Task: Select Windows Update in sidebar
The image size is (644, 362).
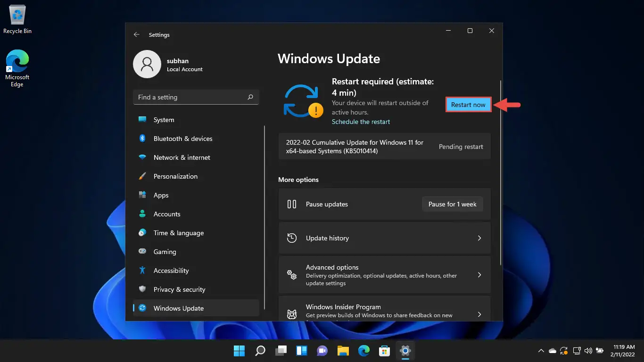Action: tap(196, 308)
